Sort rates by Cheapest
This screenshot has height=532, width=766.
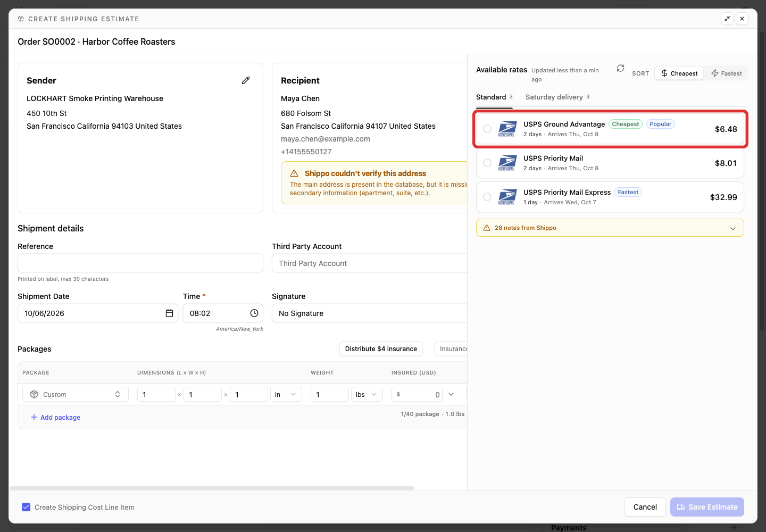point(679,73)
